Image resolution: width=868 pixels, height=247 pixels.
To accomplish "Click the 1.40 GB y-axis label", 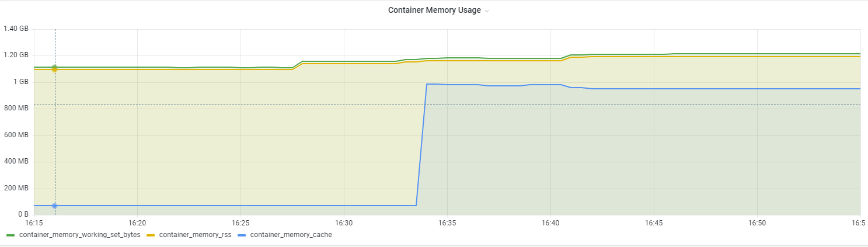I will pyautogui.click(x=16, y=29).
